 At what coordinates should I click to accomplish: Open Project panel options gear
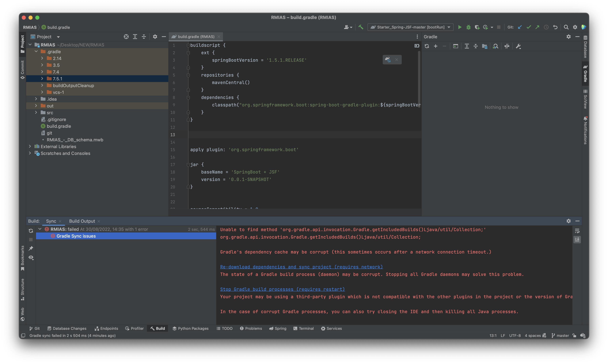click(x=155, y=37)
